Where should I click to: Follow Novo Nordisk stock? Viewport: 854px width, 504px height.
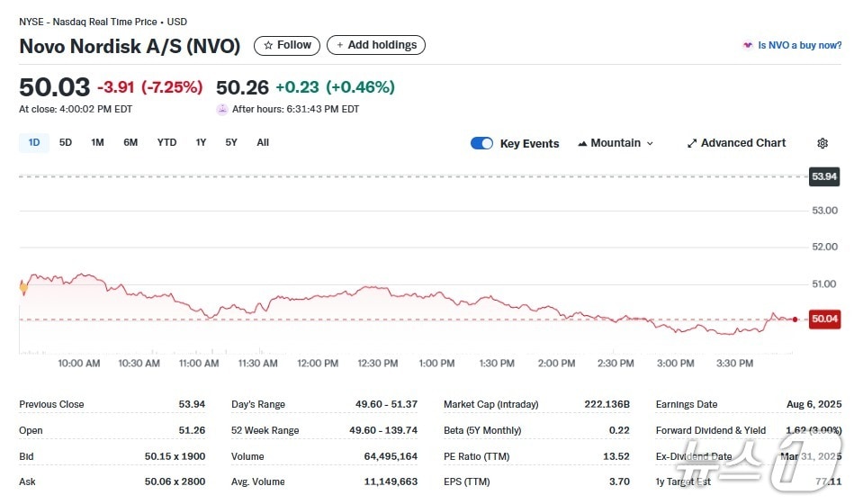coord(287,45)
